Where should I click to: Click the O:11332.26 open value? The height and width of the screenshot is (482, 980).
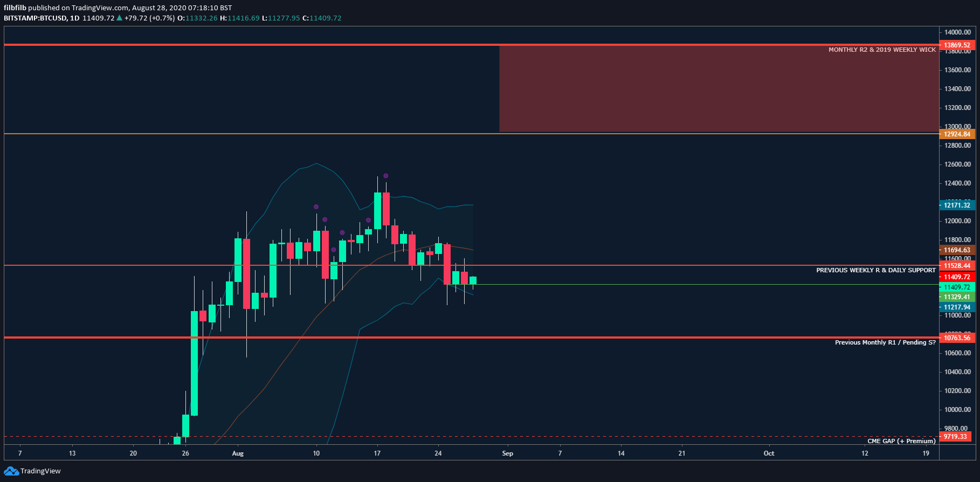[x=197, y=18]
